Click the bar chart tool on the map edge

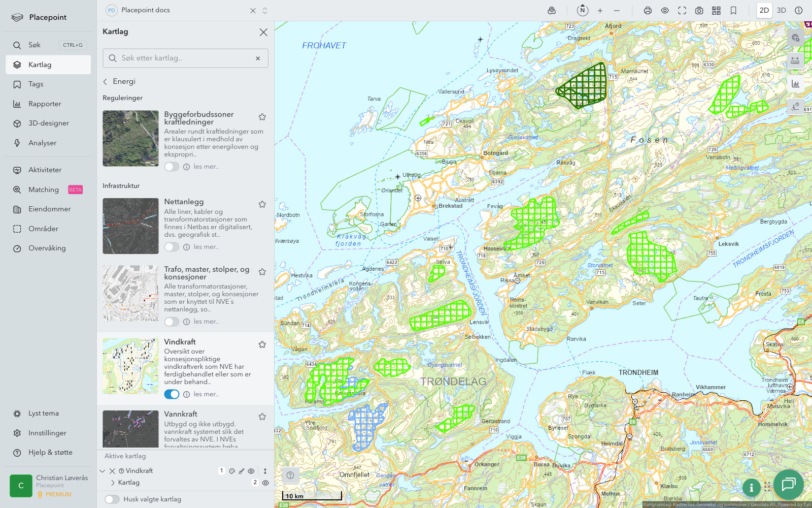(796, 83)
